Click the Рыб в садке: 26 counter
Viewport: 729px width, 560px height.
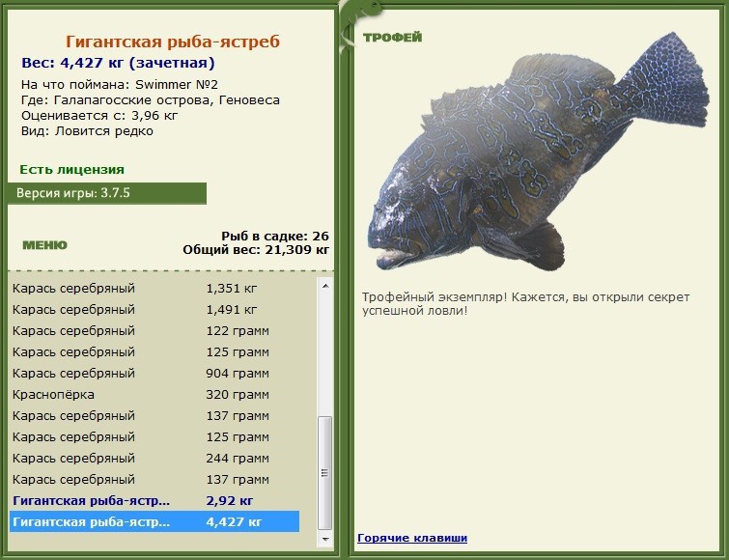pyautogui.click(x=275, y=237)
